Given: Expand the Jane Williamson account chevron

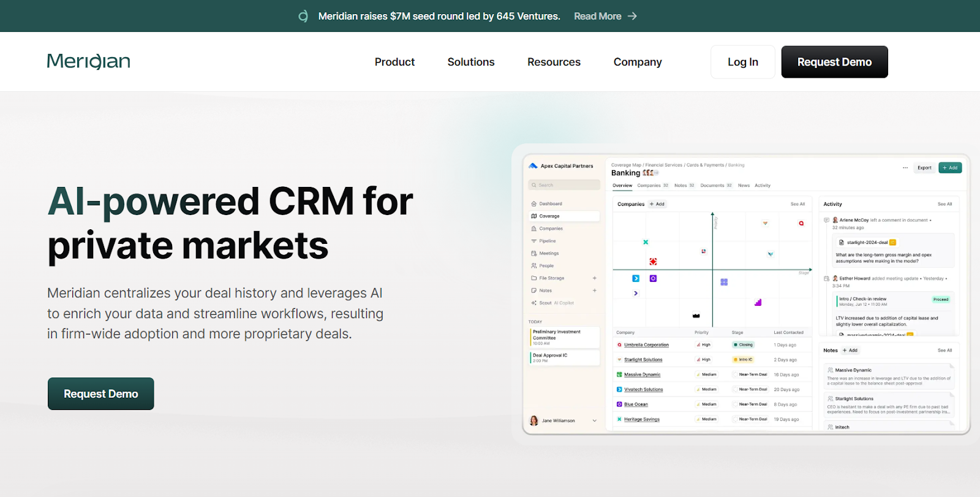Looking at the screenshot, I should pos(594,420).
